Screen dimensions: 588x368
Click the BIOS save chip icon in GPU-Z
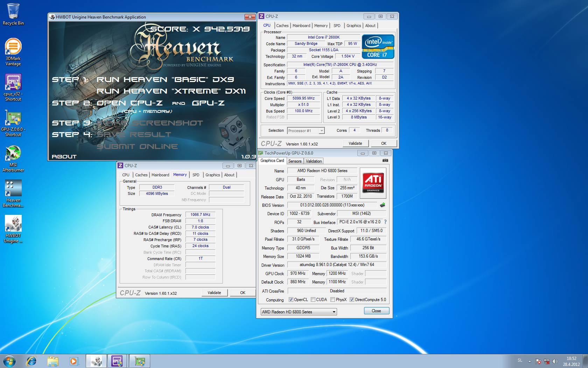point(383,205)
